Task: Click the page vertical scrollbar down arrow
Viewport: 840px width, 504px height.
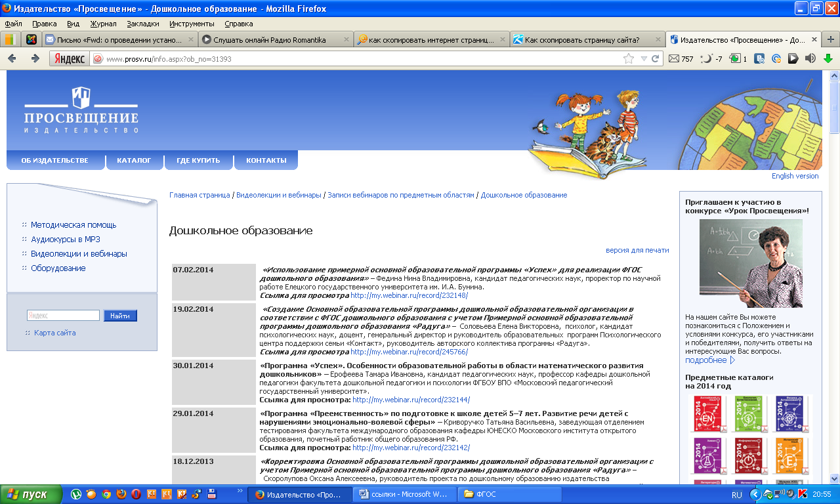Action: [x=834, y=479]
